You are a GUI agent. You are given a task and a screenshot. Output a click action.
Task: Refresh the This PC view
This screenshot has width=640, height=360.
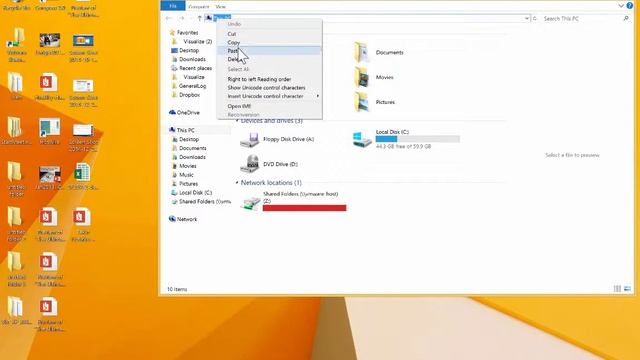535,18
